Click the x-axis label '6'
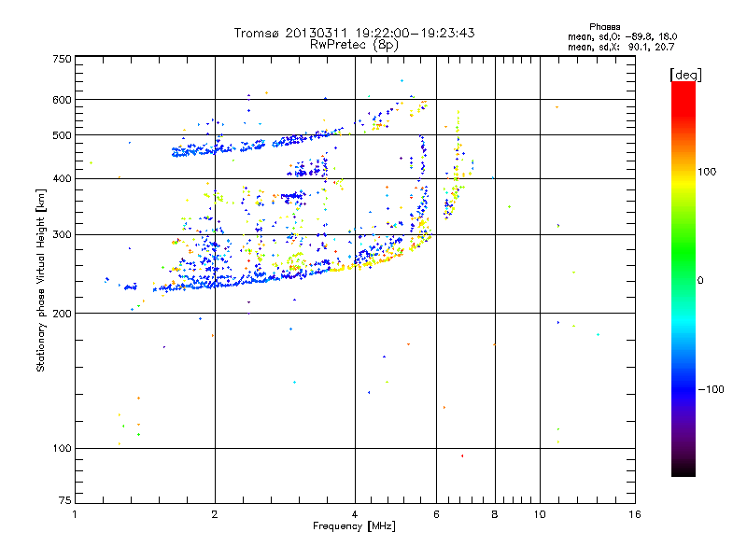Screen dimensions: 747x560 point(436,514)
